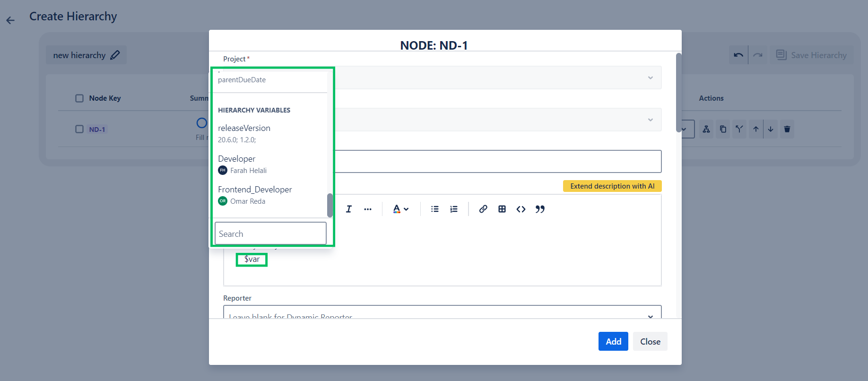The height and width of the screenshot is (381, 868).
Task: Insert a bullet list
Action: pyautogui.click(x=434, y=209)
